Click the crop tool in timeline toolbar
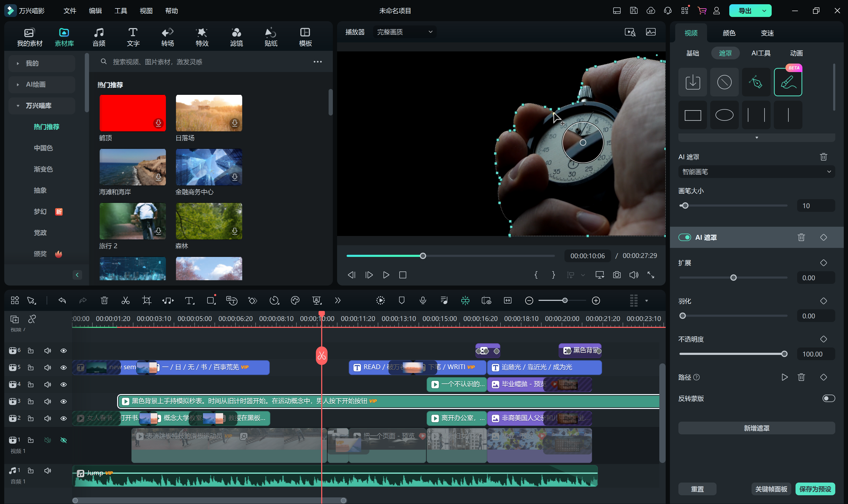Screen dimensions: 848x504 click(147, 301)
